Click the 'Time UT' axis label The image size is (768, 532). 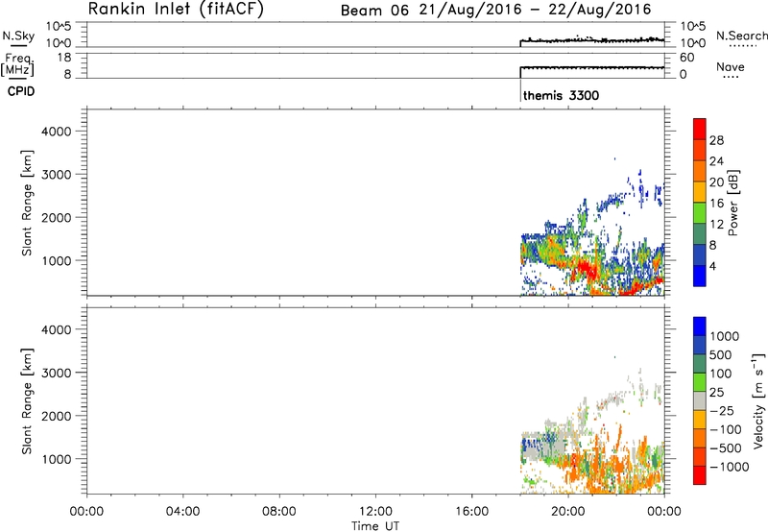pos(375,526)
